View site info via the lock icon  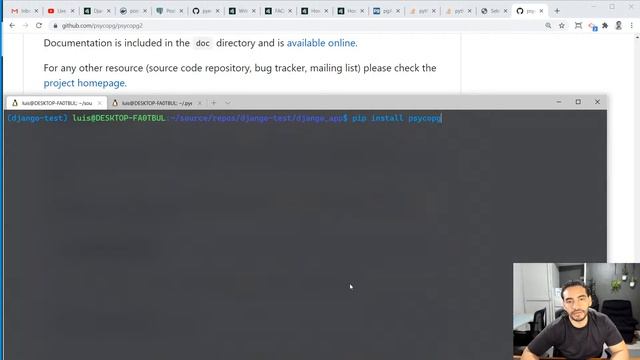55,26
